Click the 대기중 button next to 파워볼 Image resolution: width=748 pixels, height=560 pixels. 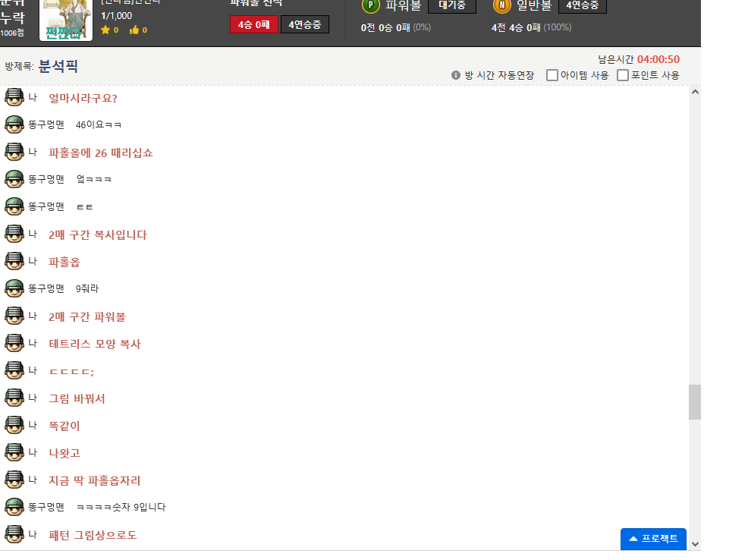point(451,6)
